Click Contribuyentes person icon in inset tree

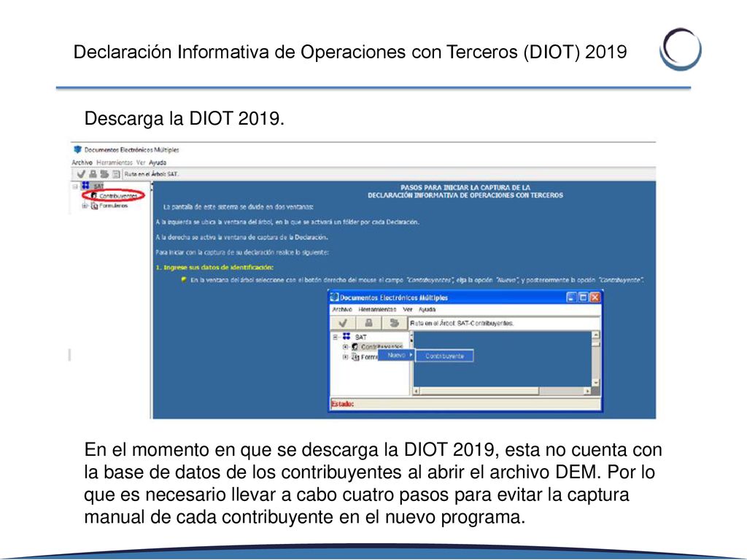[355, 346]
